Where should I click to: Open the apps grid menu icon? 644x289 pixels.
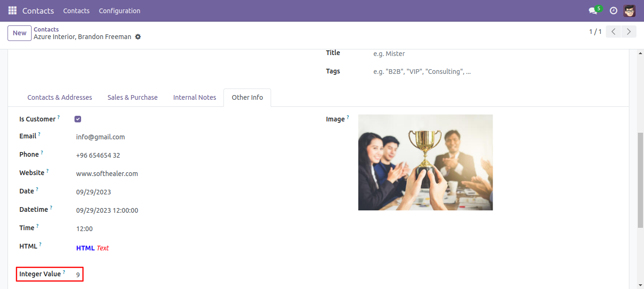coord(12,10)
